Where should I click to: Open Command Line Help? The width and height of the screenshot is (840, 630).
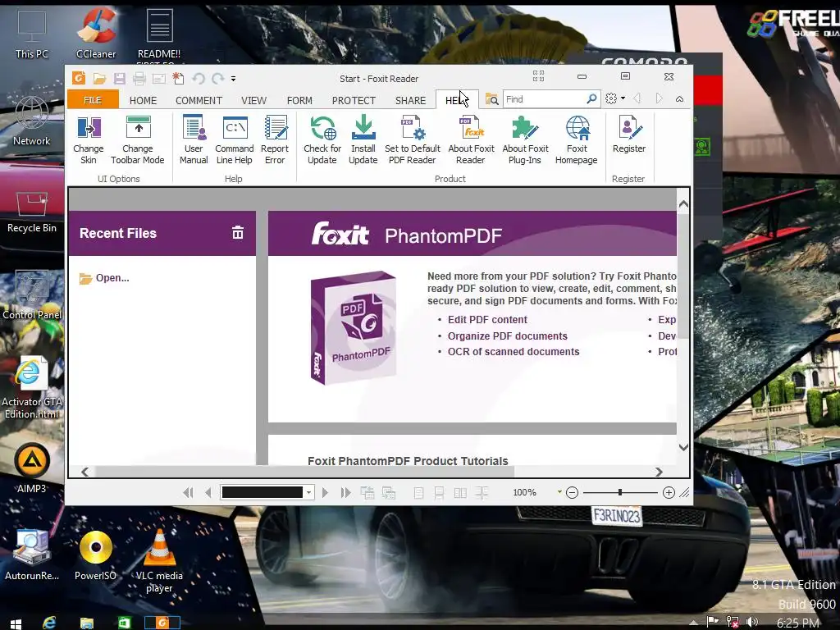pos(235,140)
